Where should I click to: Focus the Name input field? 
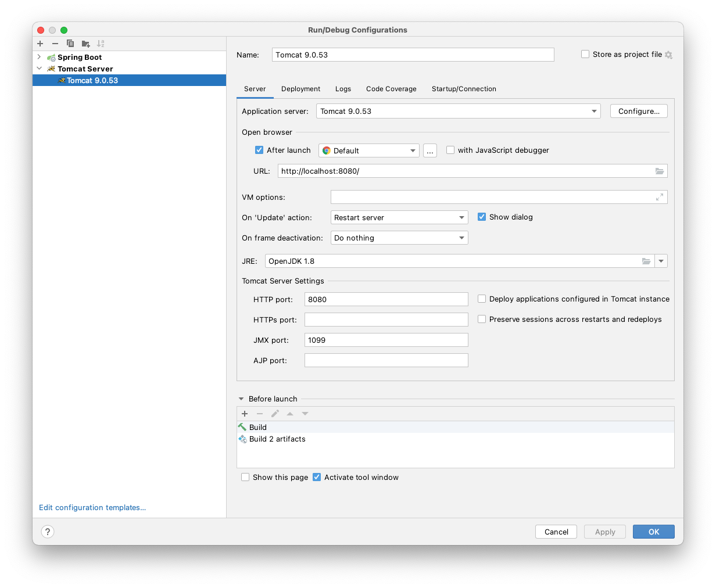413,55
